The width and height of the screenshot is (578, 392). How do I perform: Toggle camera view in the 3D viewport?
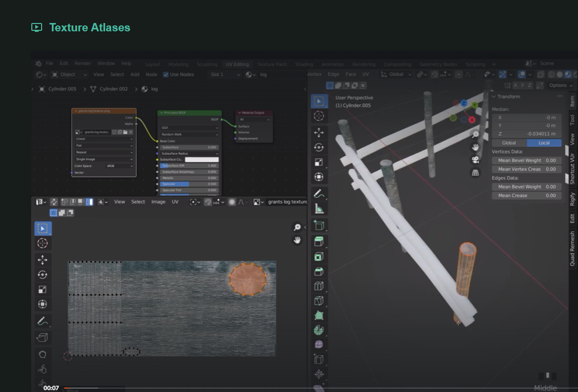[x=475, y=160]
